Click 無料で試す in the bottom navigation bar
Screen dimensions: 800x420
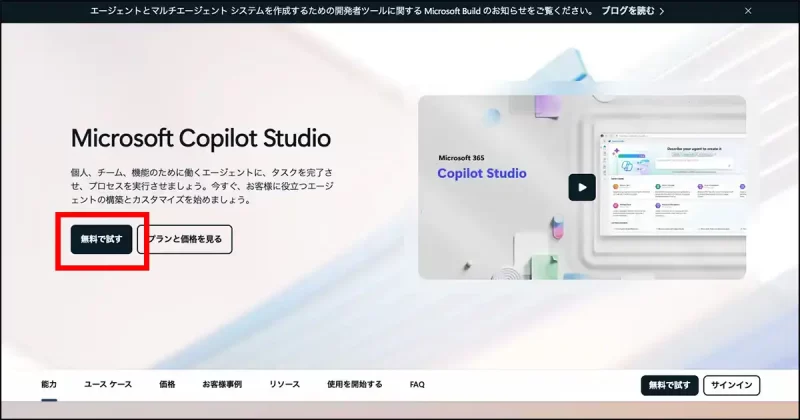(669, 385)
